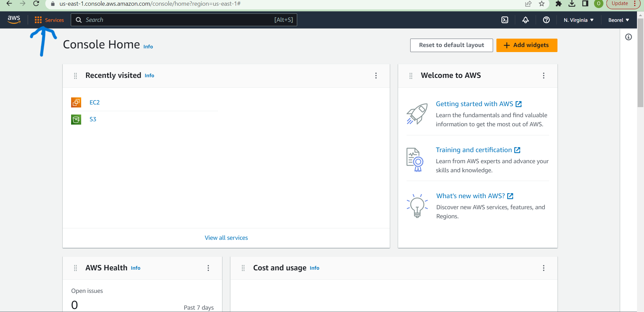Viewport: 644px width, 312px height.
Task: Click Reset to default layout button
Action: click(451, 45)
